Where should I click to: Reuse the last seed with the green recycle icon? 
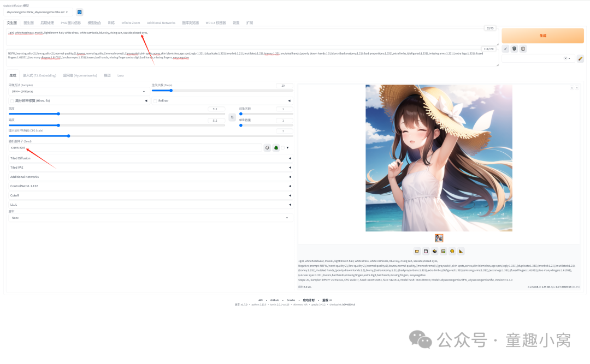pyautogui.click(x=276, y=148)
